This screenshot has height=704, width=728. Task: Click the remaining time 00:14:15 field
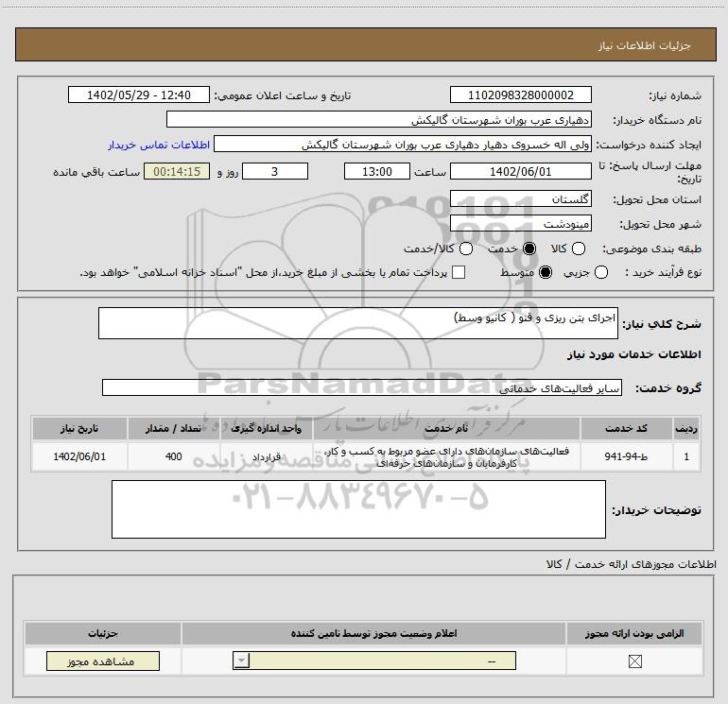[177, 171]
